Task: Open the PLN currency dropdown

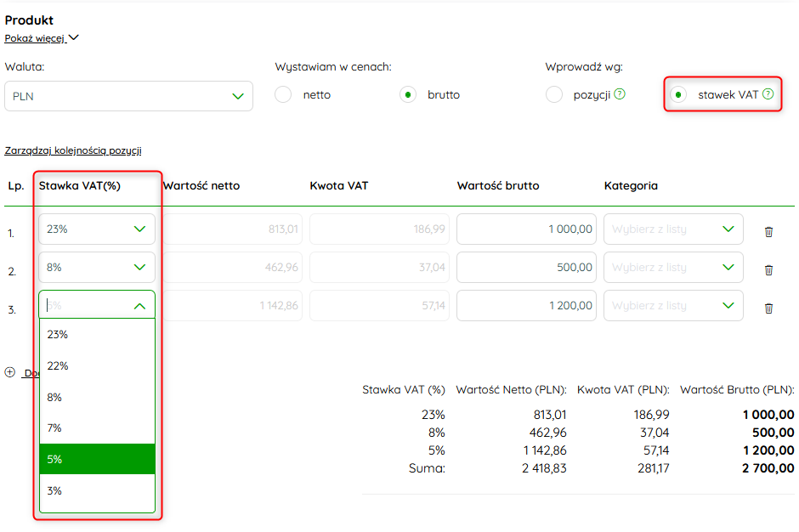Action: click(128, 96)
